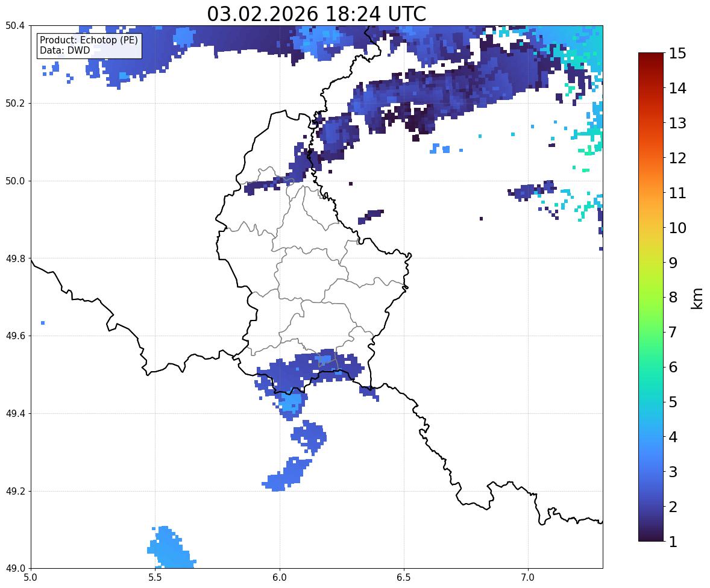Click the longitude axis label '5.0'
The height and width of the screenshot is (588, 710).
[31, 578]
